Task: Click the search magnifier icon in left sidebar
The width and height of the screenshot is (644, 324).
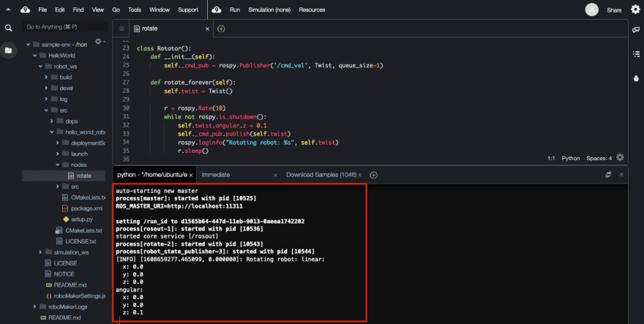Action: (x=8, y=28)
